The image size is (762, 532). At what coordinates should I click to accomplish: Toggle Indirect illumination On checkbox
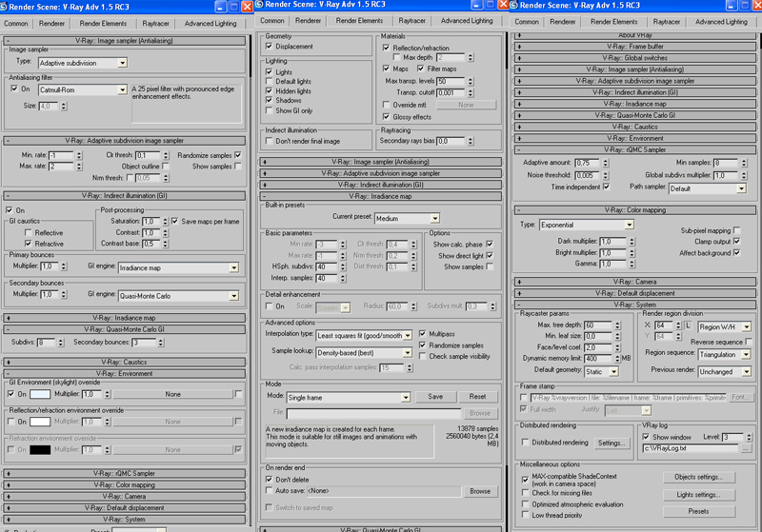click(10, 210)
